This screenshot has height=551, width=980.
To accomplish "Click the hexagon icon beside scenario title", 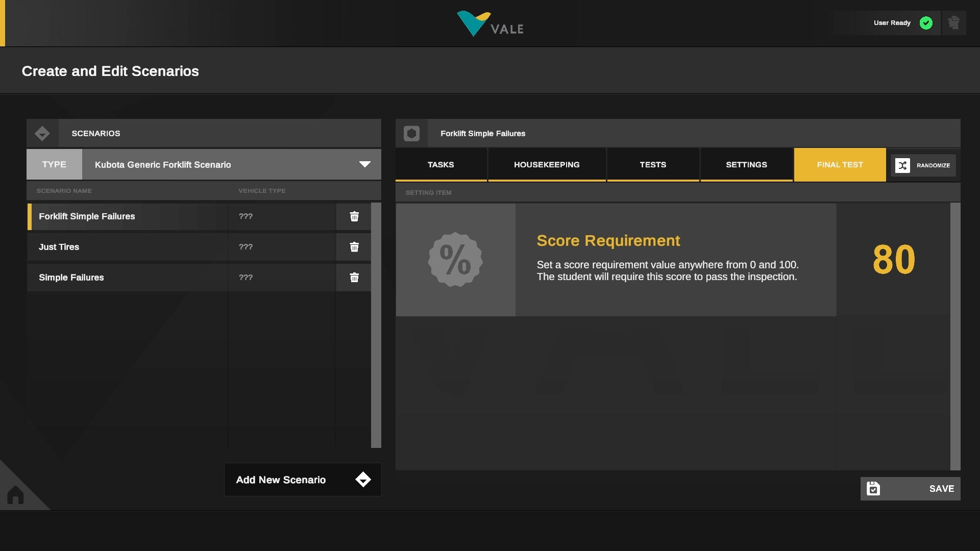I will point(411,134).
